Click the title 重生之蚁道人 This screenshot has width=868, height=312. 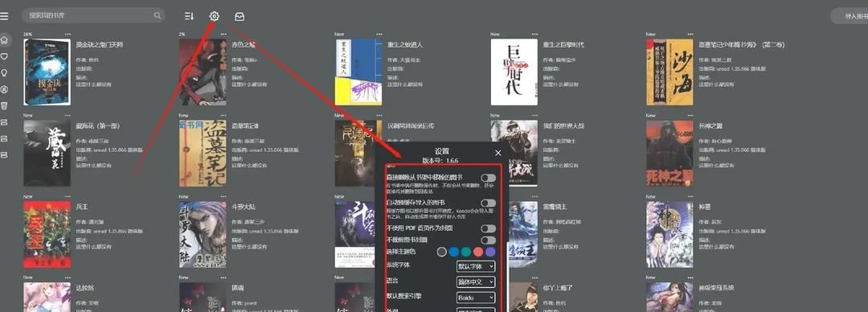coord(404,45)
